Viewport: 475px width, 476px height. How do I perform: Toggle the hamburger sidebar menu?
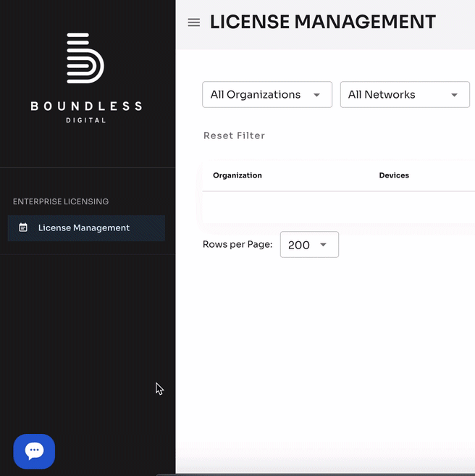pos(194,22)
